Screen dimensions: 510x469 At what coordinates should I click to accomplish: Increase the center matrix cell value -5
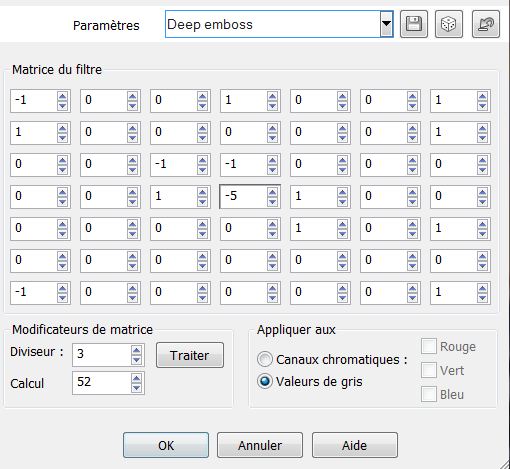(272, 191)
